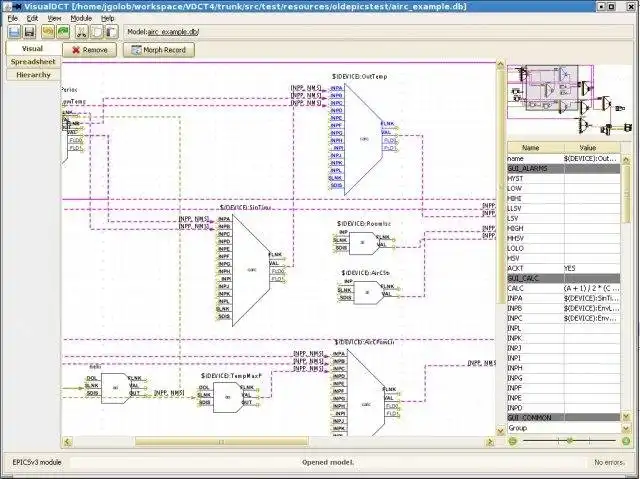Click the property table scrollbar up arrow
Screen dimensions: 640x479
(626, 158)
